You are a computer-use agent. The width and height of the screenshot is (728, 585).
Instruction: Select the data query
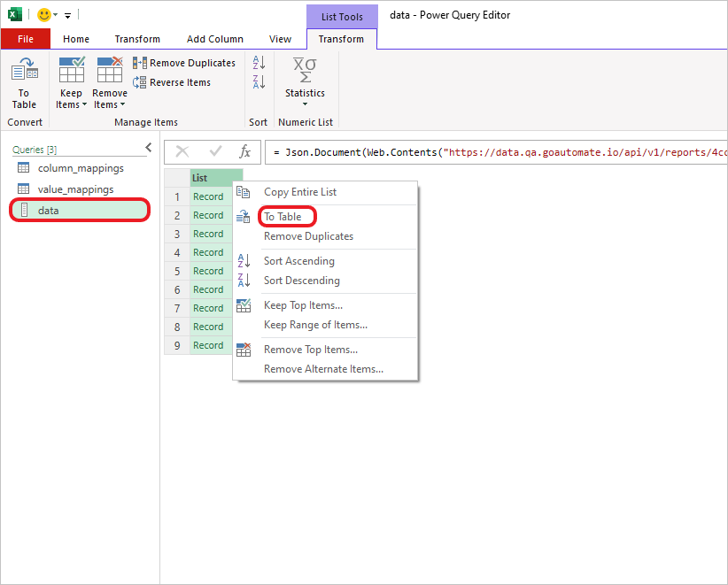80,210
